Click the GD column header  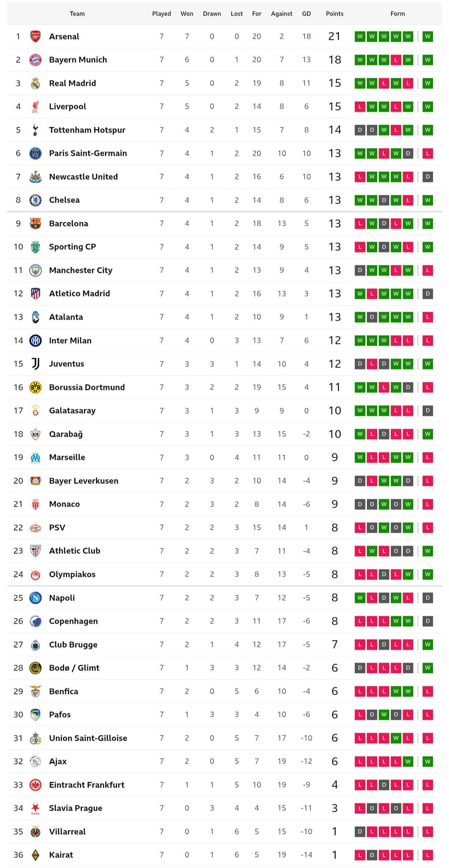(x=306, y=14)
